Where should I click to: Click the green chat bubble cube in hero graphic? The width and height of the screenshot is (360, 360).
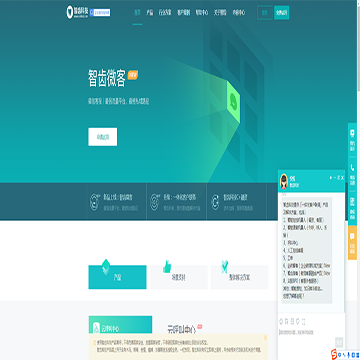click(233, 102)
